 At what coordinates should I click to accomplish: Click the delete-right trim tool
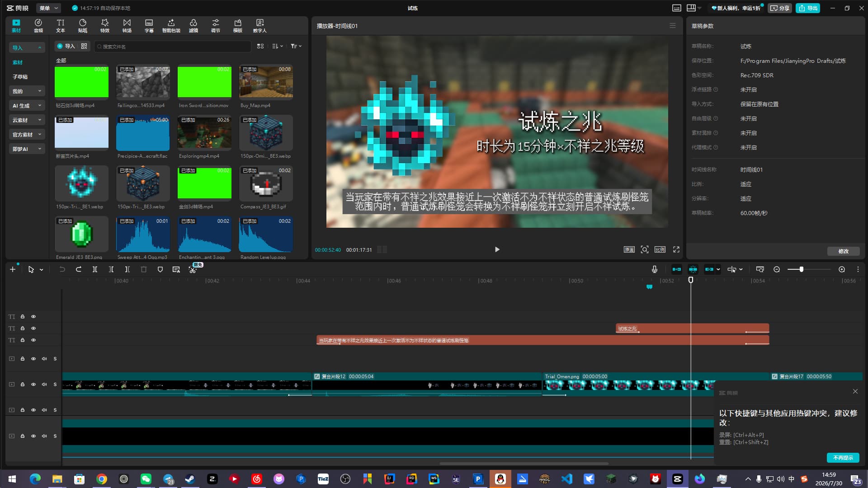(127, 269)
